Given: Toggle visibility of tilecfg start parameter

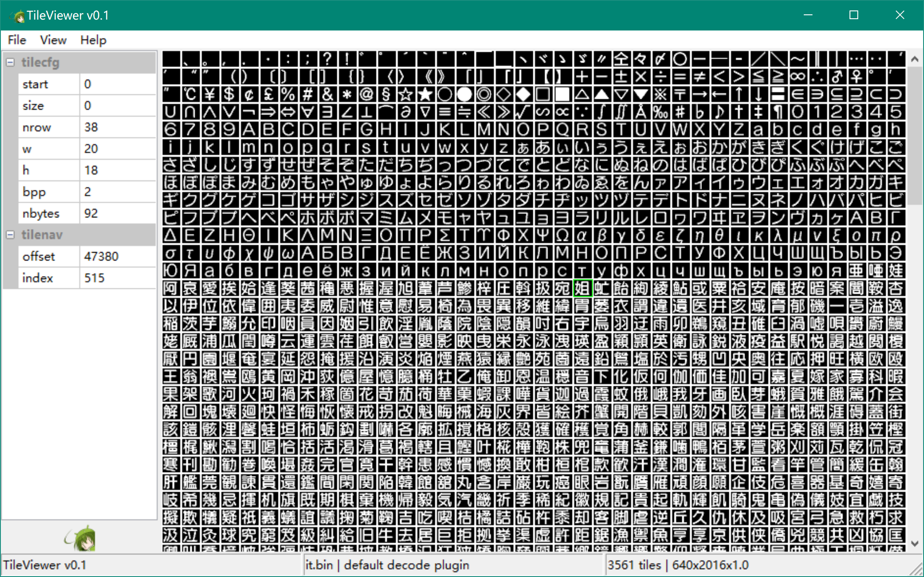Looking at the screenshot, I should click(10, 61).
